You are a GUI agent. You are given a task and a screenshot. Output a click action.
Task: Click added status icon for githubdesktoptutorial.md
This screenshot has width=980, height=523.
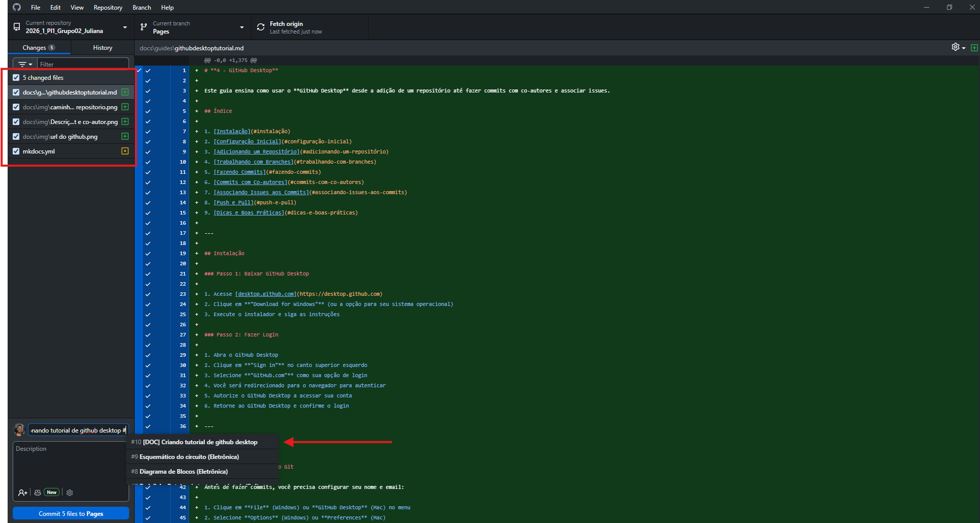(125, 92)
